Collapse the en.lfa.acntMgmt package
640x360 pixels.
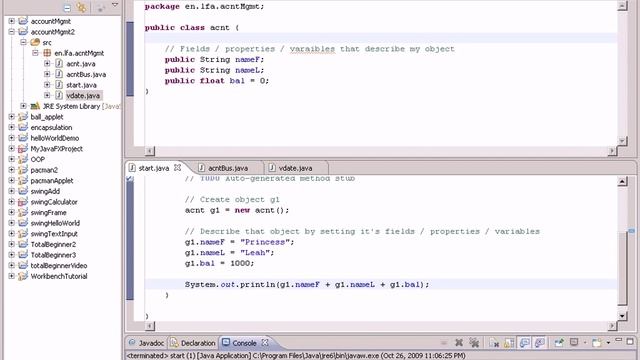pyautogui.click(x=35, y=53)
